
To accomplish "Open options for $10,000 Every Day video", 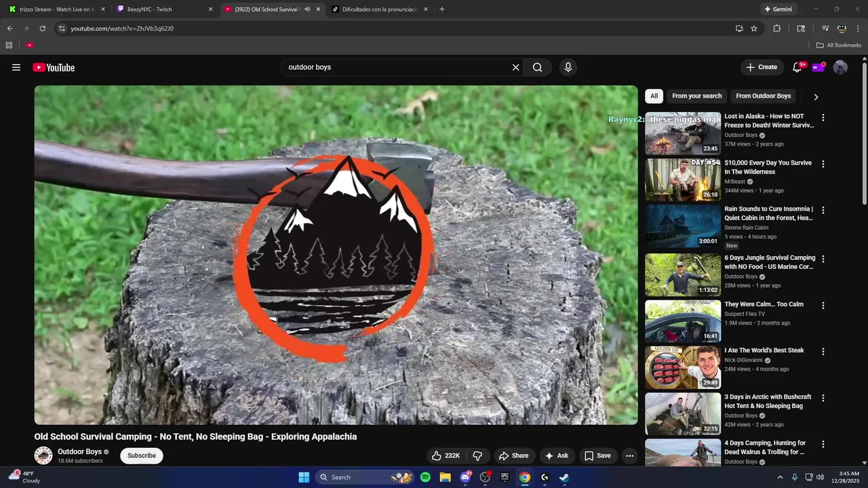I will point(823,164).
